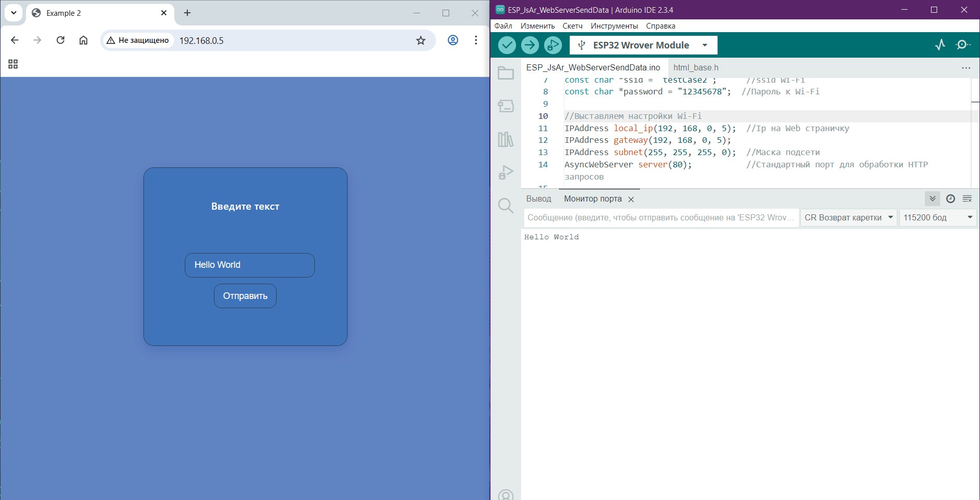The image size is (980, 500).
Task: Click the Hello World text input field
Action: click(x=250, y=265)
